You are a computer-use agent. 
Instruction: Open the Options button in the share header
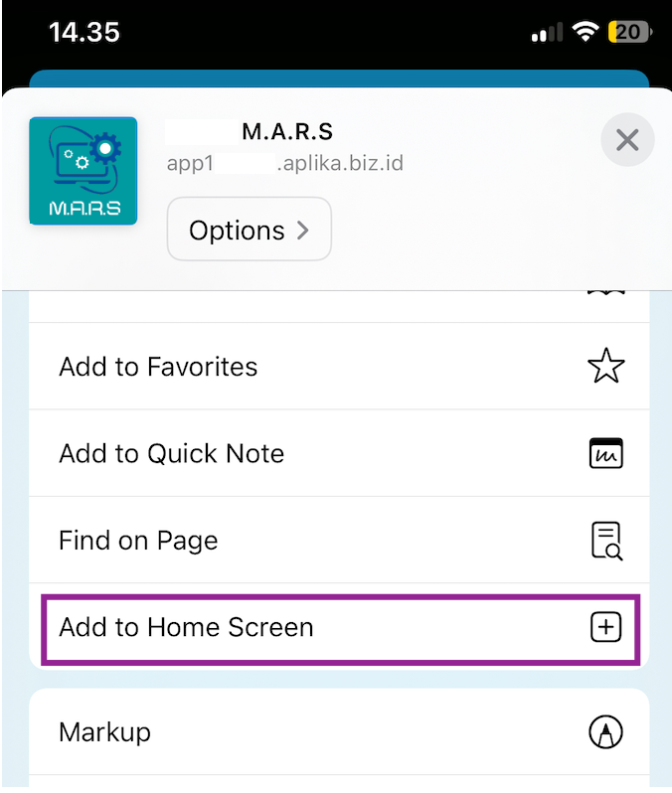point(249,231)
